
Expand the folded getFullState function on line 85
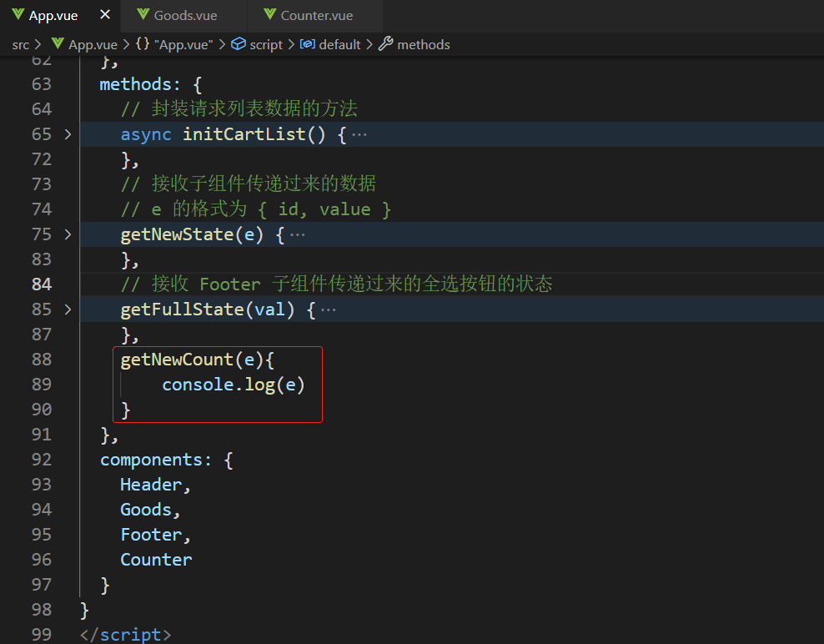point(68,309)
